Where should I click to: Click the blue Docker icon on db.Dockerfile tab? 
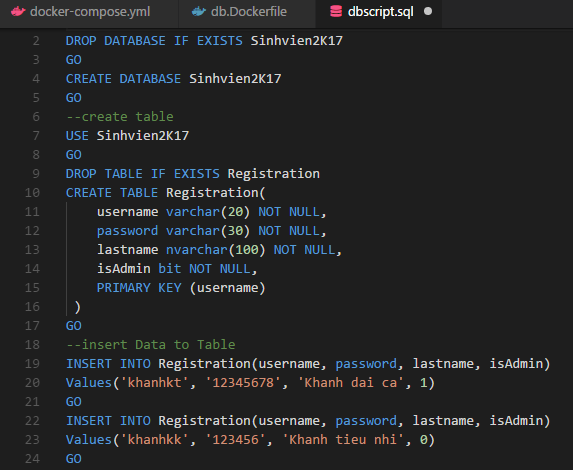click(199, 12)
